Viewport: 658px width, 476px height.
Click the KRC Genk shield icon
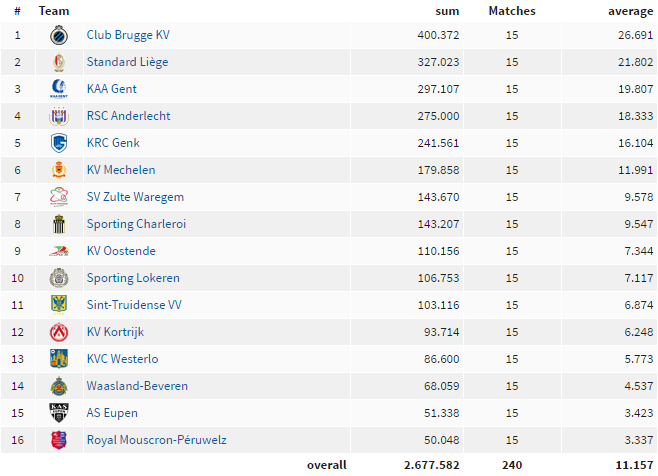pos(59,143)
